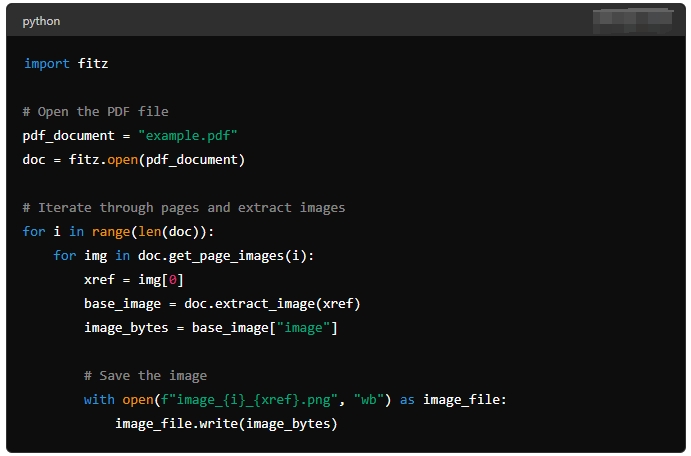
Task: Click the "wb" mode string
Action: point(369,400)
